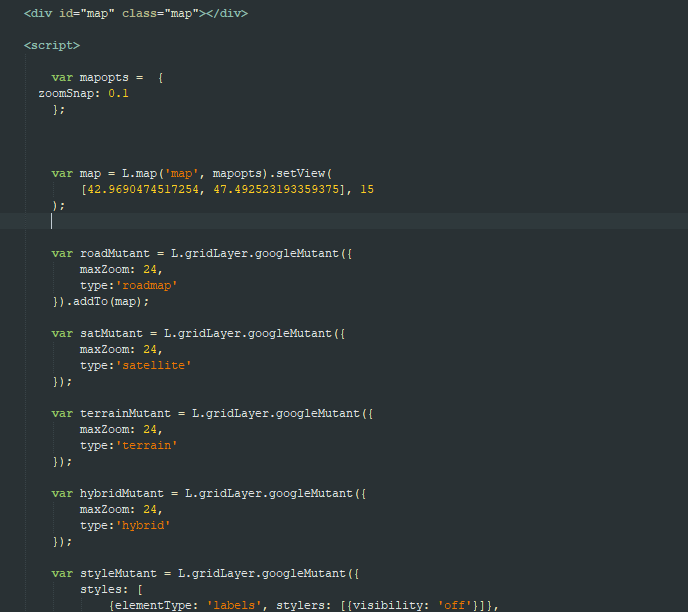Click the 'labels' string
Screen dimensions: 688x612
pos(234,605)
